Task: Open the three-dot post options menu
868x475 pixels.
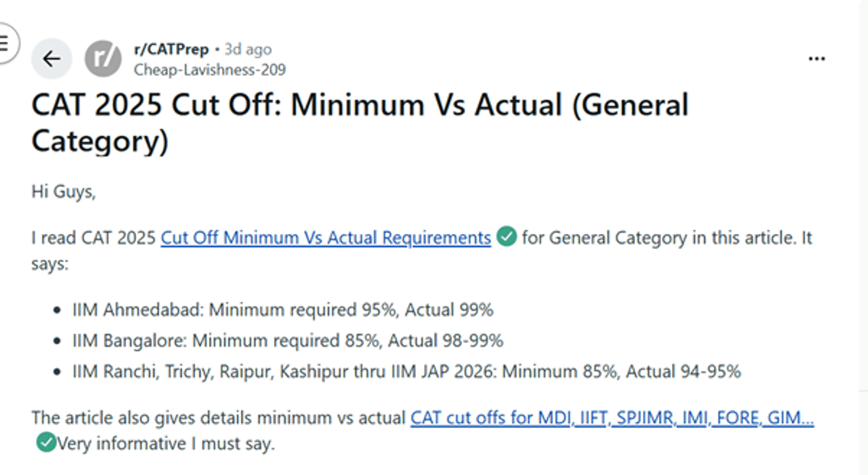Action: click(817, 58)
